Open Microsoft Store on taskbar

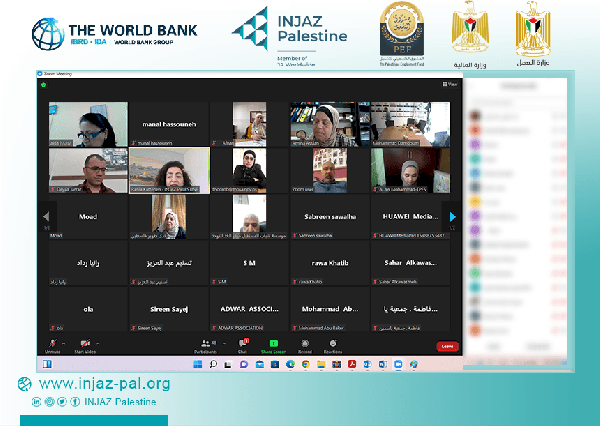coord(275,364)
